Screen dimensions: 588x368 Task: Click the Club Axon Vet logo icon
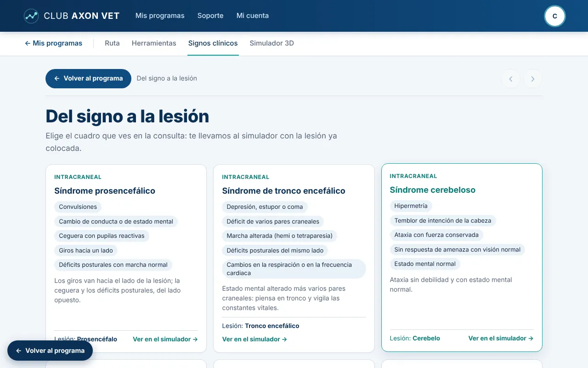click(31, 16)
